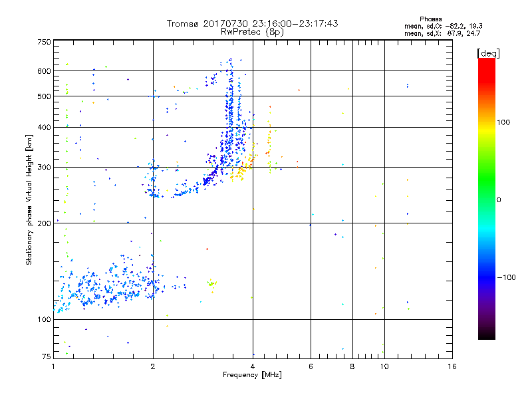Click the 'RwPretec (8p)' subtitle

252,32
